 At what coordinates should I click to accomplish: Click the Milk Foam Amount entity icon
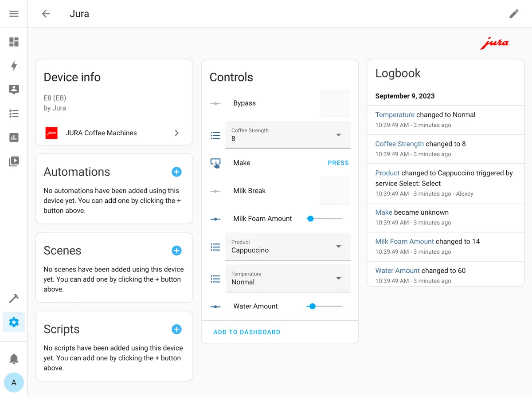click(x=215, y=219)
